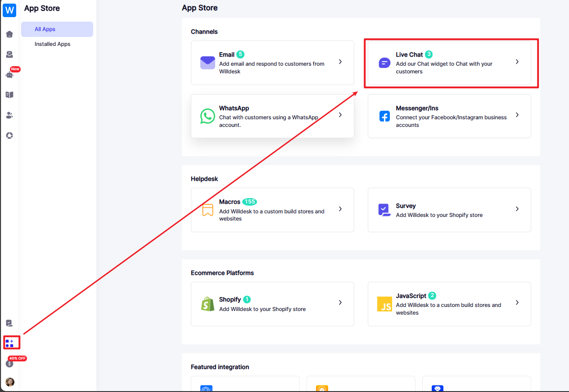This screenshot has width=569, height=392.
Task: Click the description text under JavaScript
Action: coord(449,309)
